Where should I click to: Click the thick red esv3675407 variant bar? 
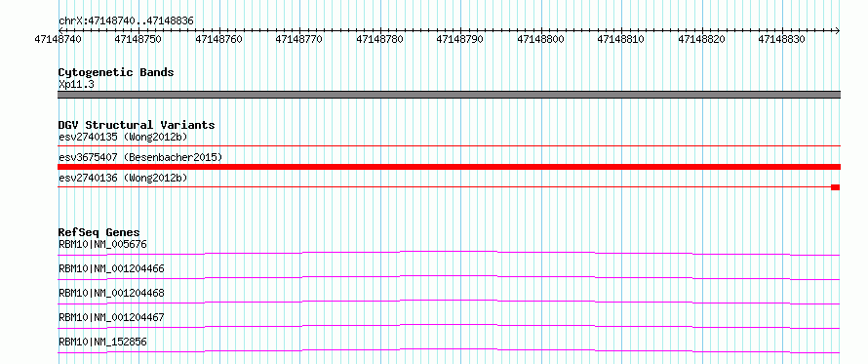click(449, 167)
